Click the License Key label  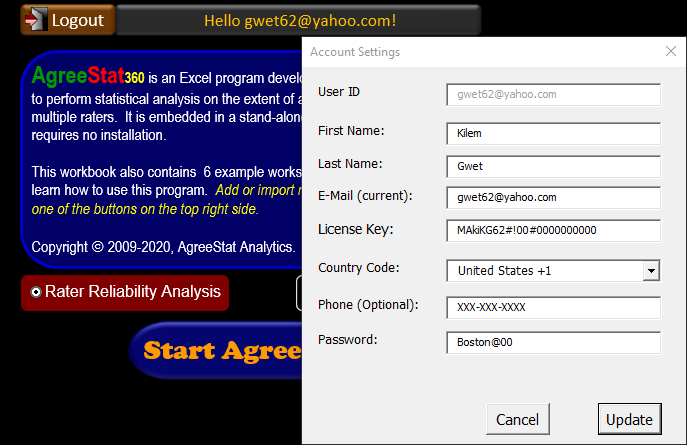click(355, 229)
